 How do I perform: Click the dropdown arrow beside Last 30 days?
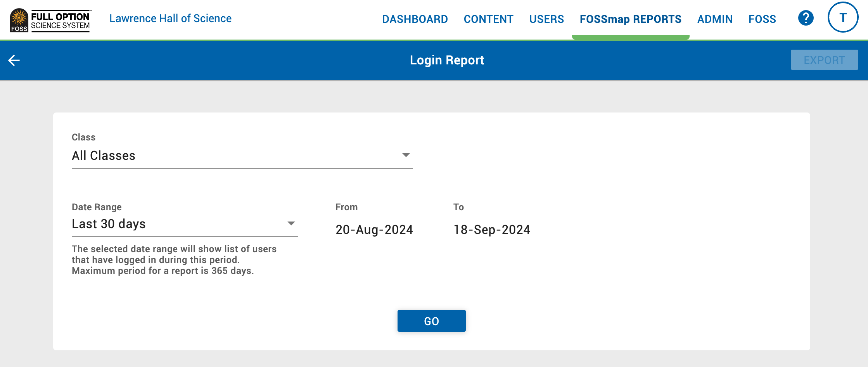tap(292, 223)
